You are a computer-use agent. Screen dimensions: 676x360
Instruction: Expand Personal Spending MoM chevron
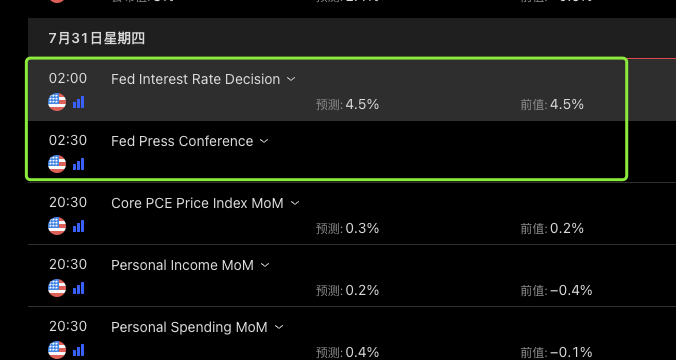[279, 327]
